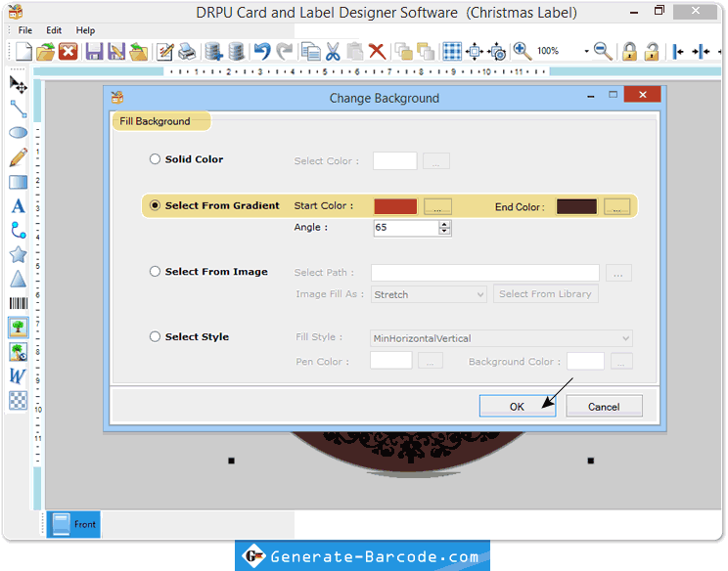Click the Angle input field
Image resolution: width=728 pixels, height=571 pixels.
[x=406, y=228]
